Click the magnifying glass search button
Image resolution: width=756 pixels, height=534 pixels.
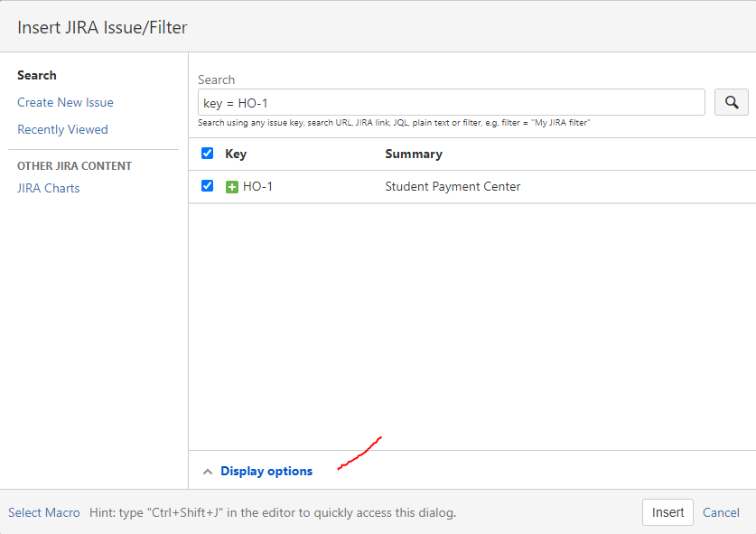[731, 102]
